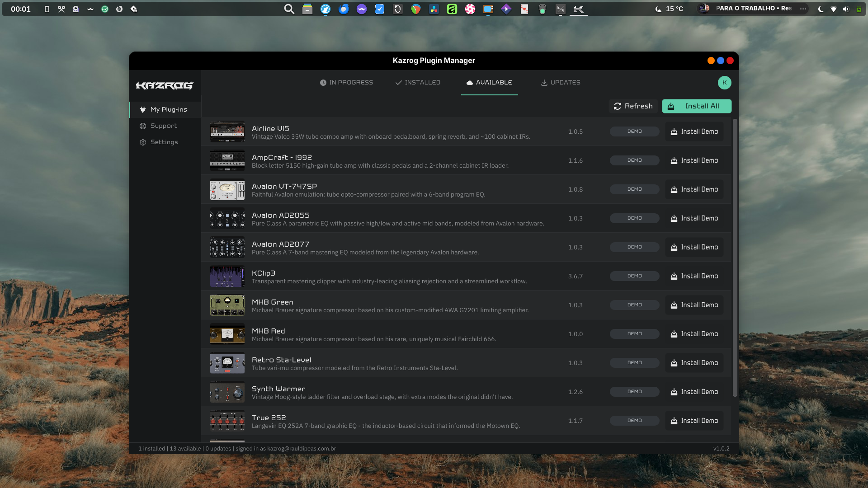Click the 00:01 clock in the top bar
868x488 pixels.
(x=21, y=9)
